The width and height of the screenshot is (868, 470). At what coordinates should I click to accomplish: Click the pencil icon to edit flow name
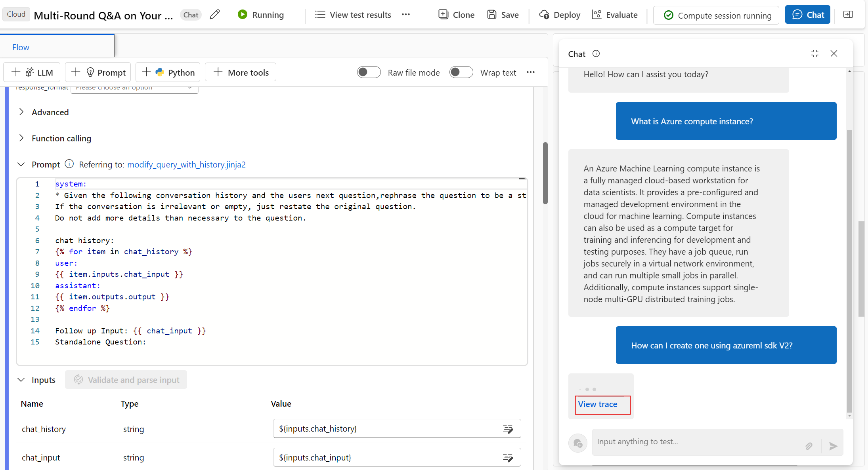pos(214,15)
